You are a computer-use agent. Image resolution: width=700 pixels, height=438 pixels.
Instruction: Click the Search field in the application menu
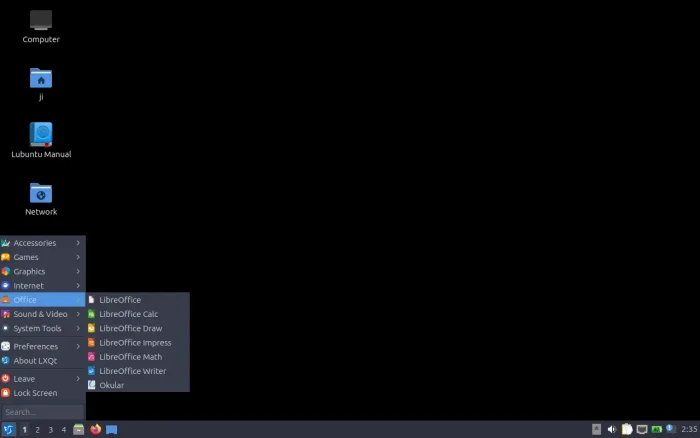click(42, 411)
